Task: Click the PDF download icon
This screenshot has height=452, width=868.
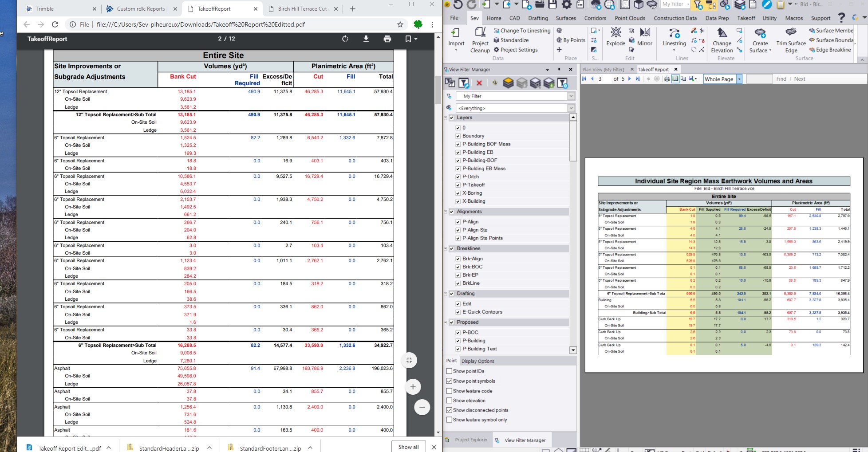Action: coord(366,39)
